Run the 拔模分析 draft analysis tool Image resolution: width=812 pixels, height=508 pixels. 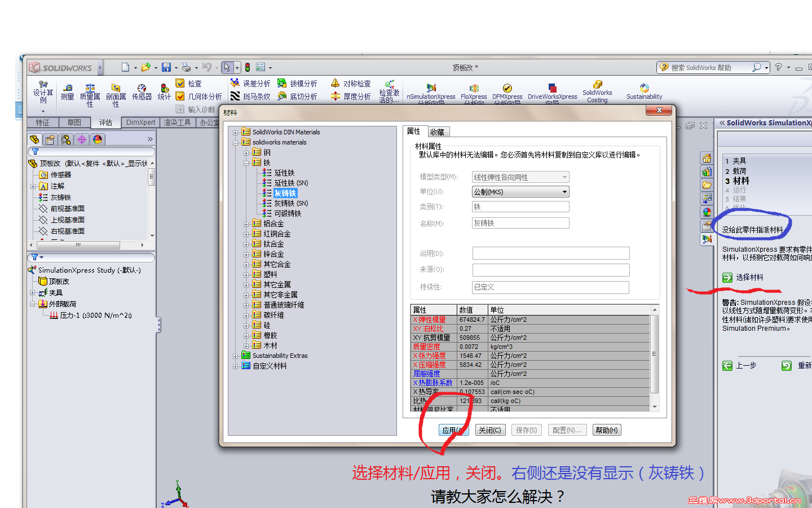click(x=297, y=83)
